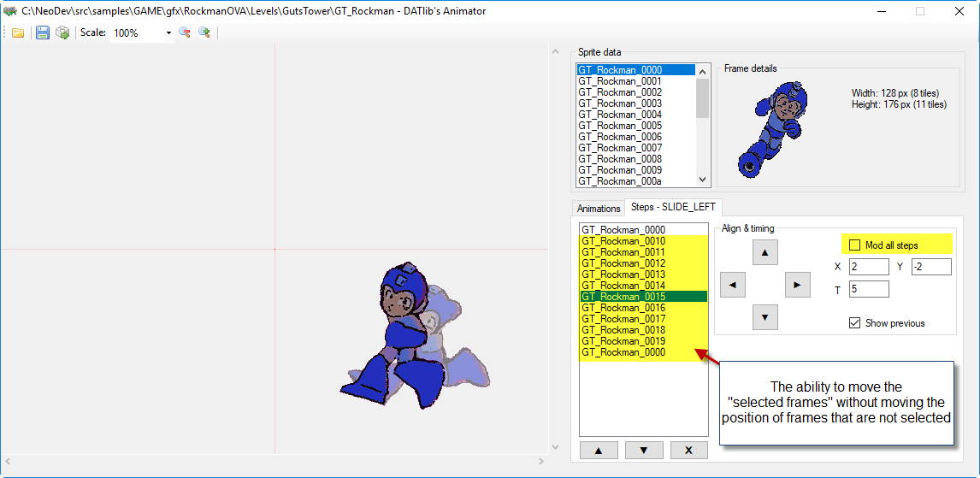The width and height of the screenshot is (980, 478).
Task: Click the brick export toolbar icon
Action: point(62,32)
